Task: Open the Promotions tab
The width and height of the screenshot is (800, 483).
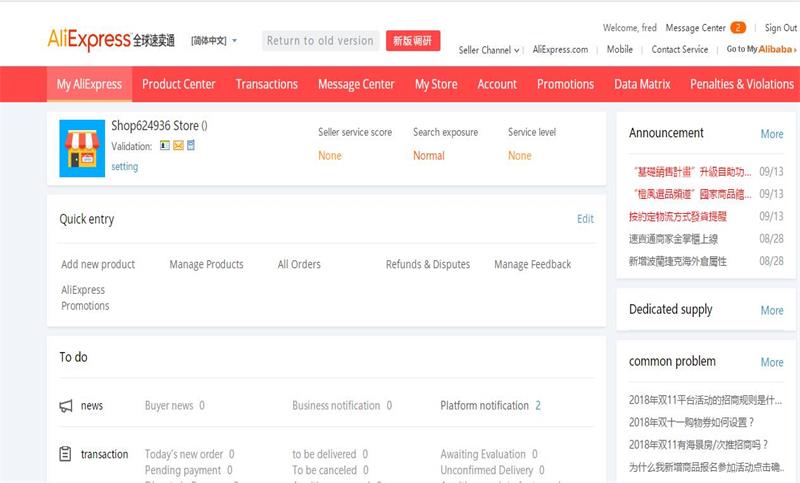Action: pos(565,84)
